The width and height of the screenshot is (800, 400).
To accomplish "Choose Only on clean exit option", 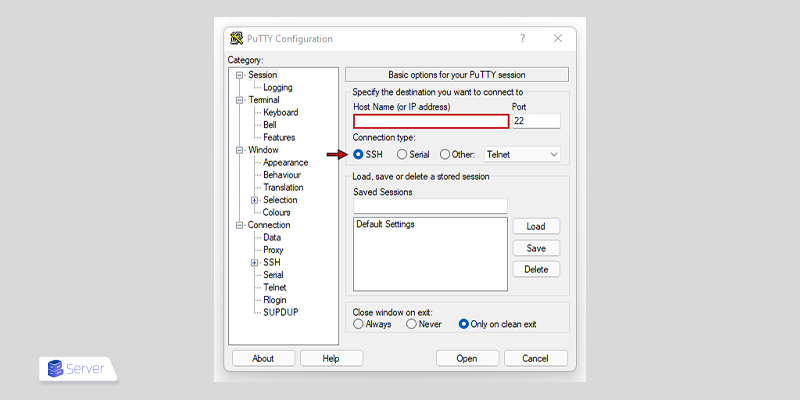I will click(x=463, y=324).
